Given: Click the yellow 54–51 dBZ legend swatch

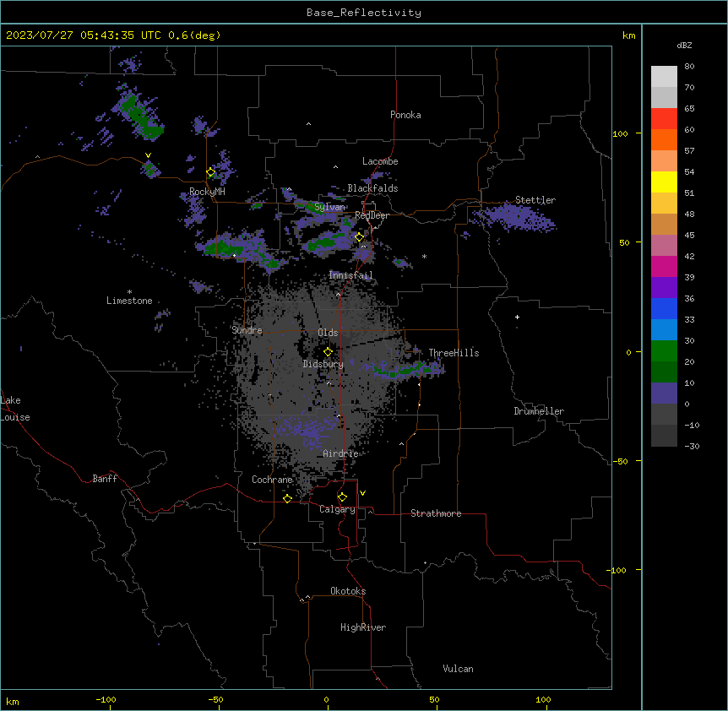Looking at the screenshot, I should click(664, 182).
